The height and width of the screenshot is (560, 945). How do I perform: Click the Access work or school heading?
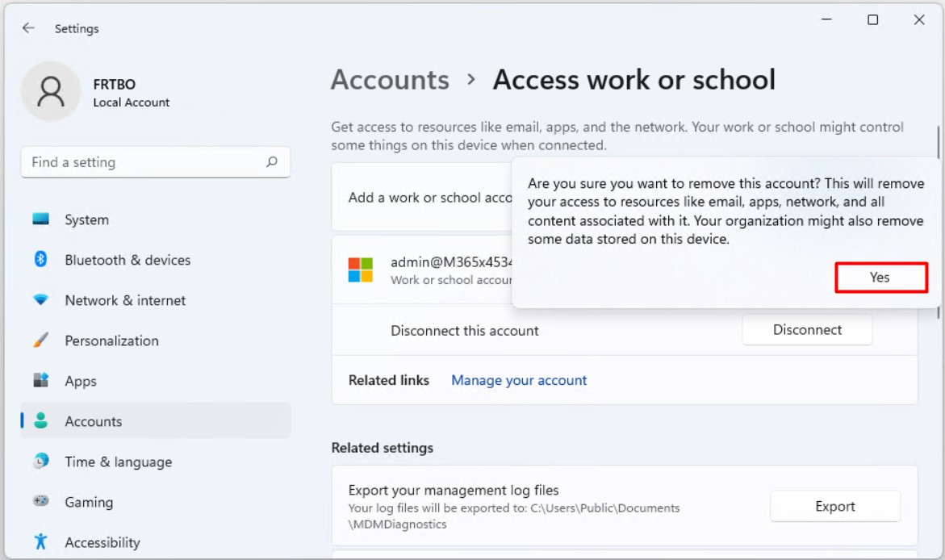634,80
